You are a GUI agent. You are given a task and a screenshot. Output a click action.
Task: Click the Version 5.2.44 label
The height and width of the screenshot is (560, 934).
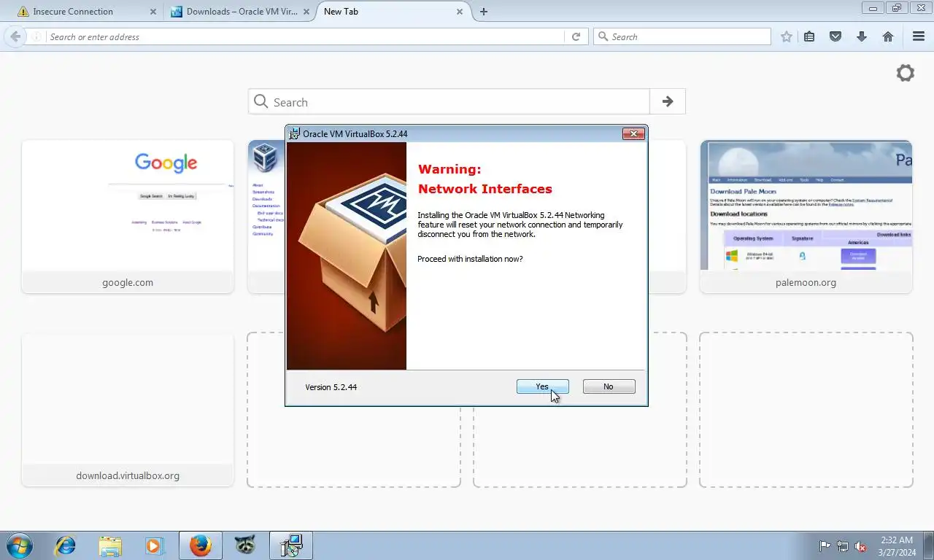coord(331,387)
